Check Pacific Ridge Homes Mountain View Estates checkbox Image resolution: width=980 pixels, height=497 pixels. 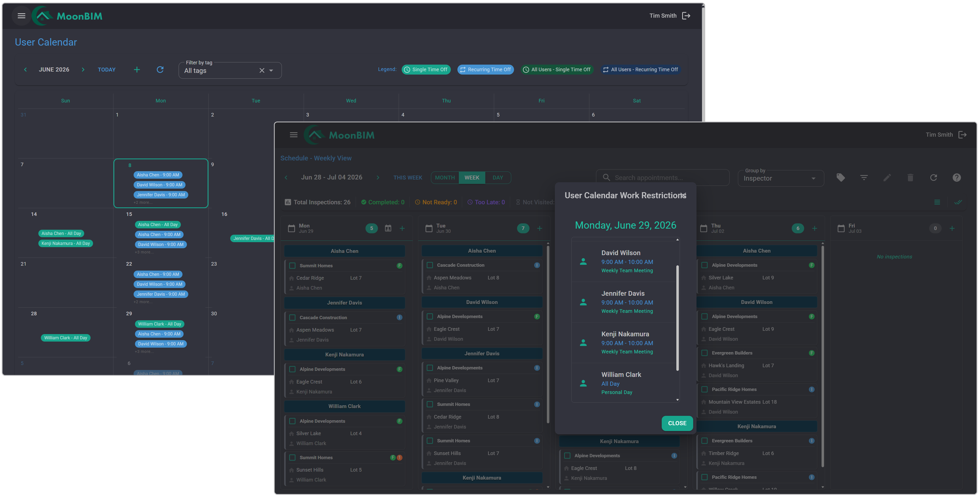point(704,389)
